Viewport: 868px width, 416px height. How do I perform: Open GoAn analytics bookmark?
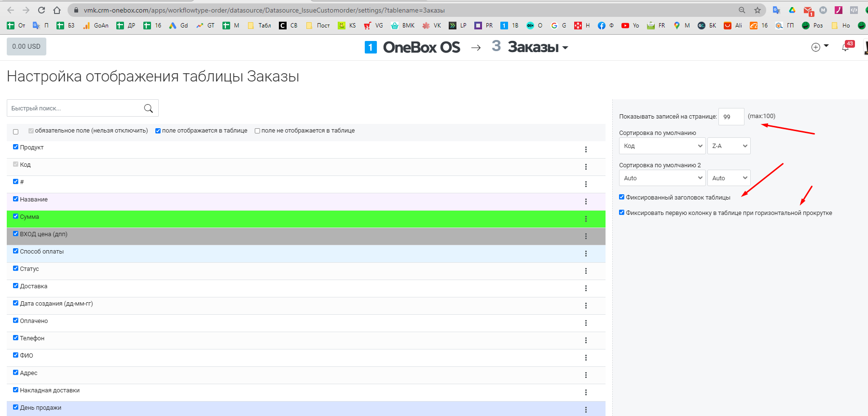(96, 26)
